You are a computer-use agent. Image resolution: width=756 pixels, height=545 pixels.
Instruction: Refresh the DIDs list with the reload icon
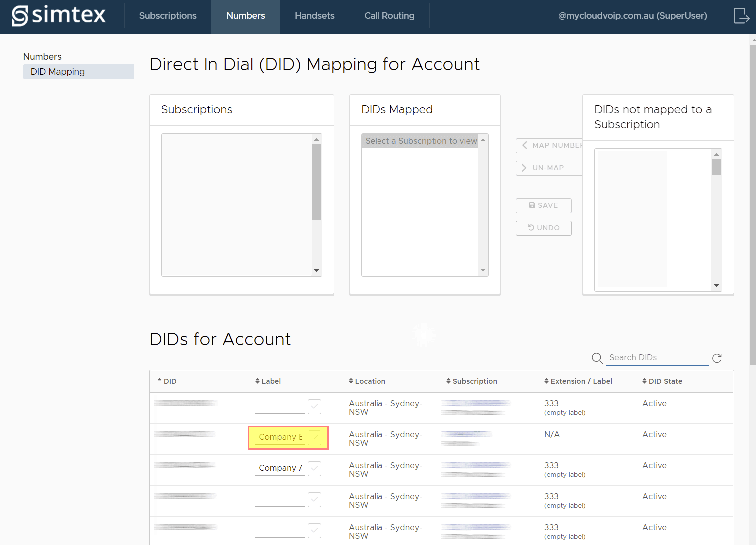[x=717, y=358]
